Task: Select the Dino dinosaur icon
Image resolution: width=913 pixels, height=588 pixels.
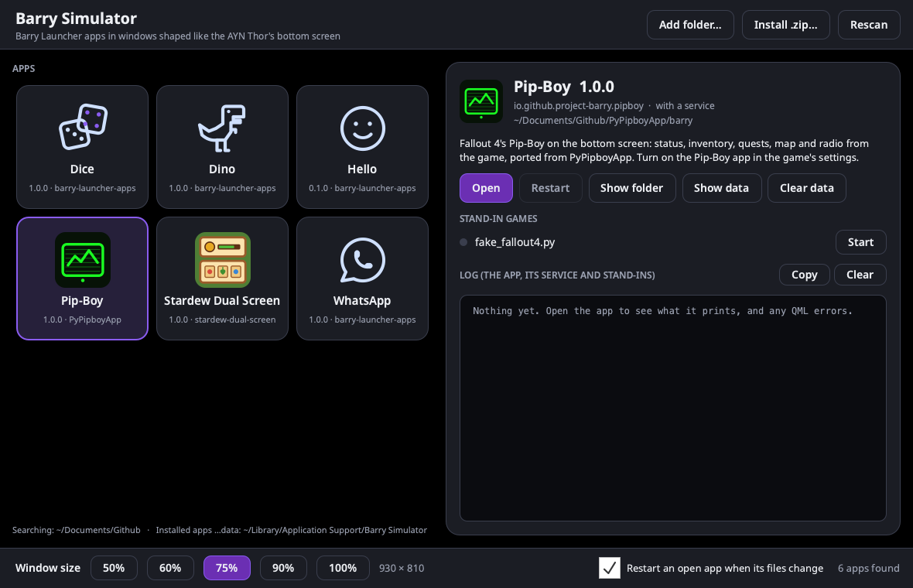Action: tap(222, 128)
